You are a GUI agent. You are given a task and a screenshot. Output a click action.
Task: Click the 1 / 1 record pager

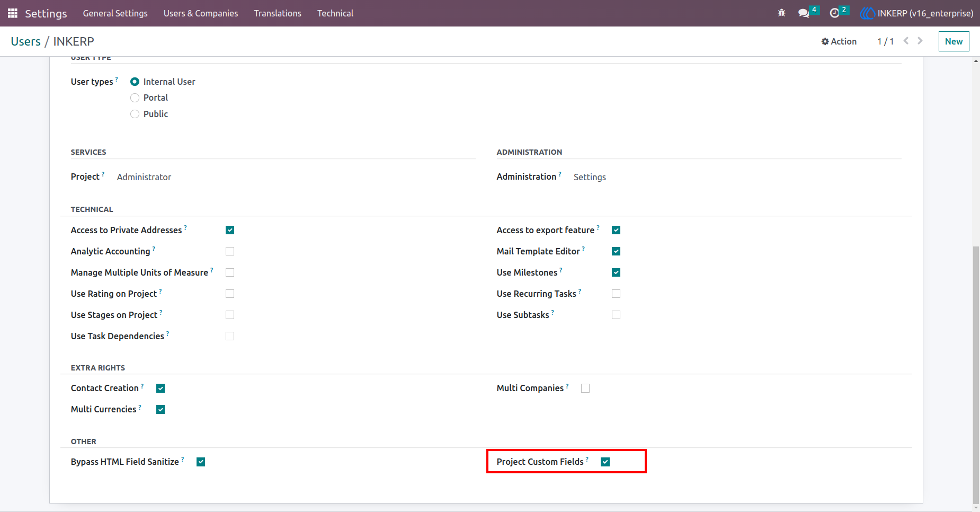[885, 41]
